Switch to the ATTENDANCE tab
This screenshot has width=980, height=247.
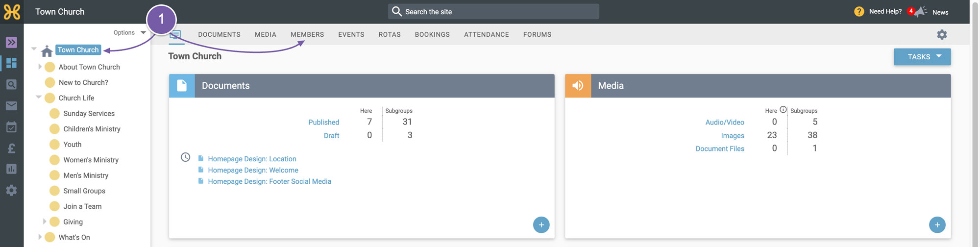(487, 35)
